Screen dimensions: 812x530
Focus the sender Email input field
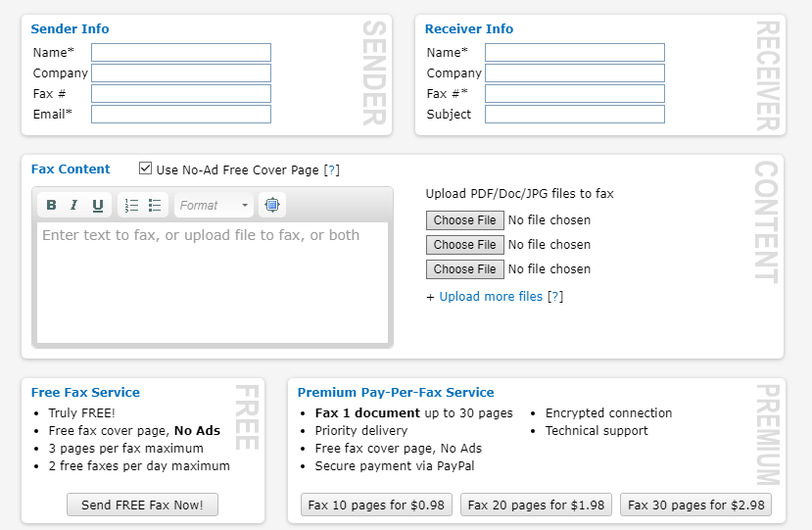click(x=181, y=115)
